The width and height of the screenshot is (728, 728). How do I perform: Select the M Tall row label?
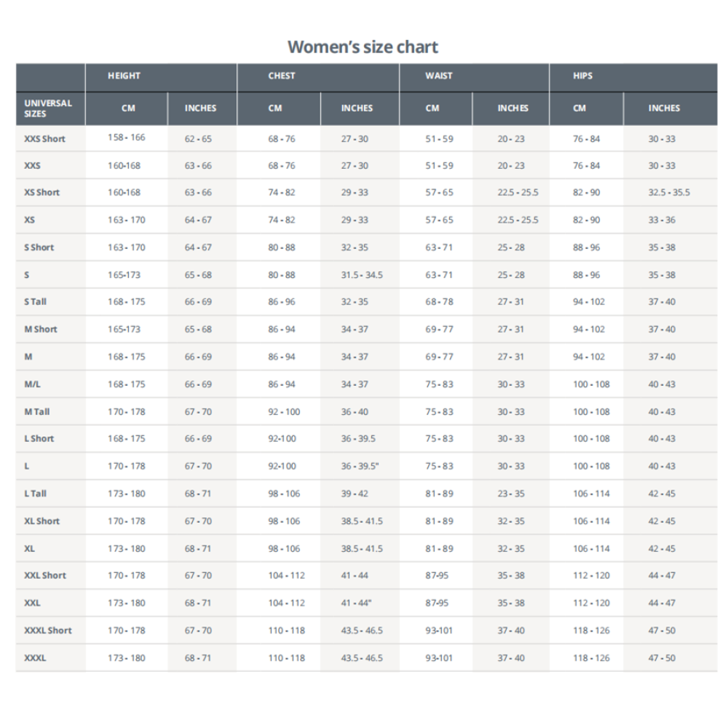coord(36,412)
